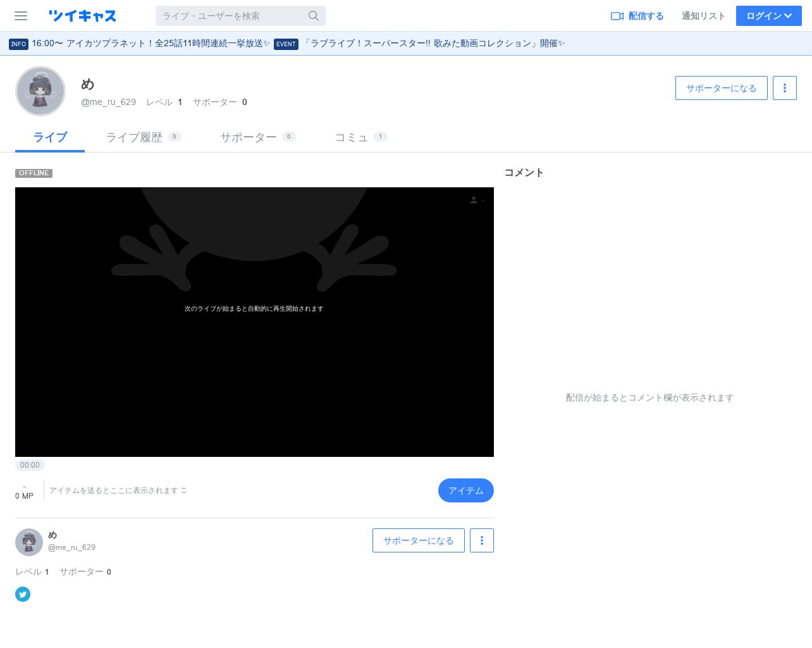Select the ライブ tab

50,137
